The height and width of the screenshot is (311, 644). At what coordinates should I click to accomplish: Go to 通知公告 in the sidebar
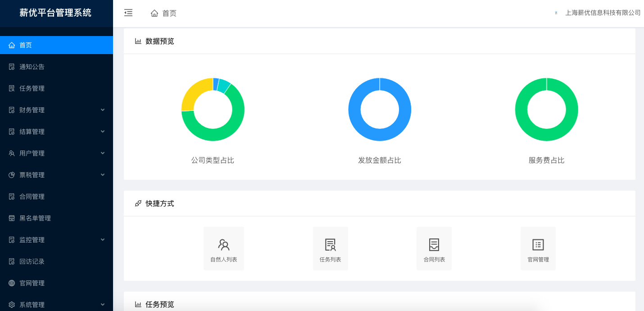coord(32,67)
